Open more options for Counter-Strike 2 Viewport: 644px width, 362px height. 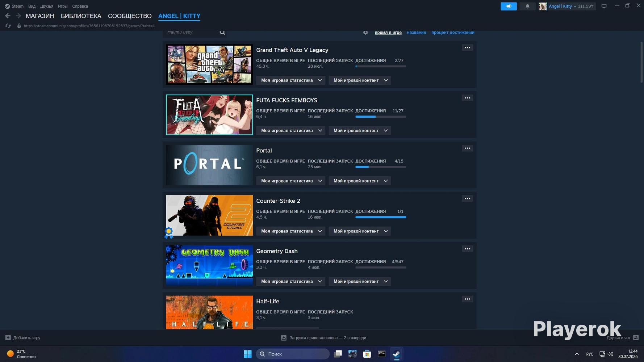coord(467,198)
